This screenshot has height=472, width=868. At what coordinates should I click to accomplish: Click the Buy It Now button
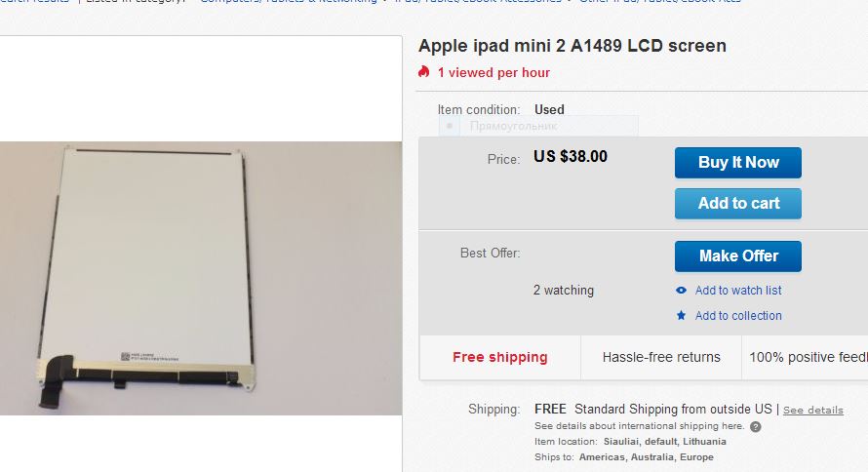coord(737,163)
